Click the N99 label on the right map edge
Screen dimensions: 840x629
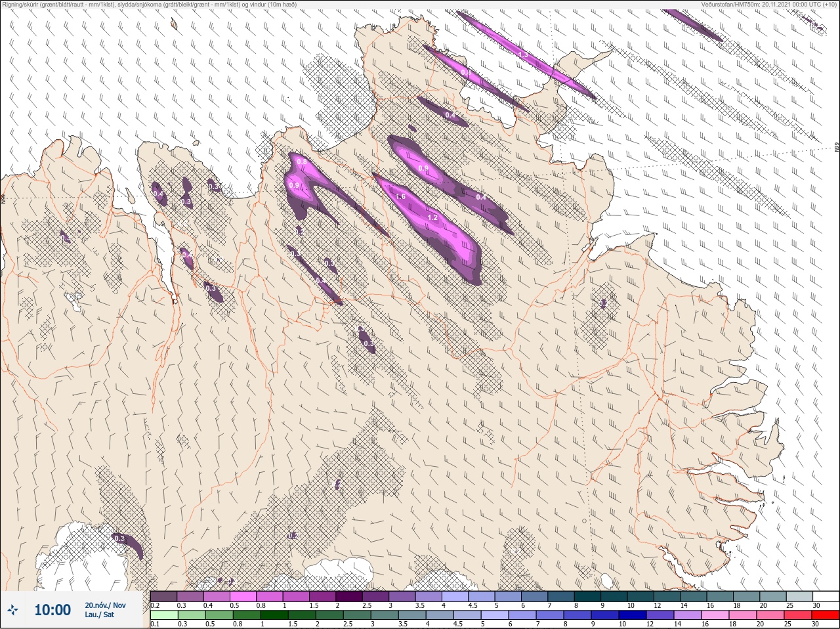pyautogui.click(x=837, y=147)
